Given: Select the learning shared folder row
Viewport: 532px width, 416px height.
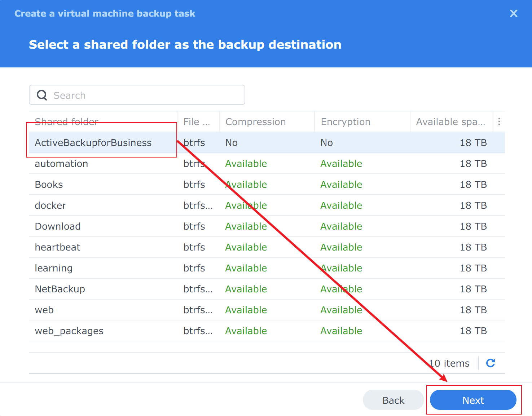Looking at the screenshot, I should pos(53,268).
